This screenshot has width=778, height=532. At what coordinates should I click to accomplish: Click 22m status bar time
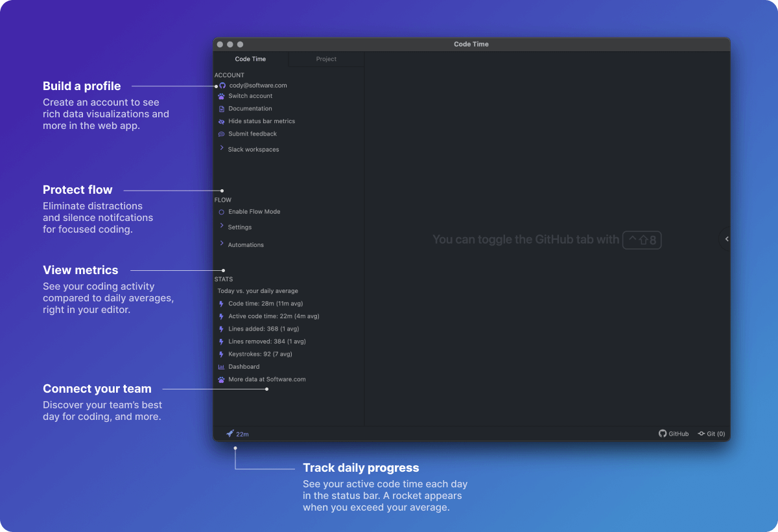[242, 434]
